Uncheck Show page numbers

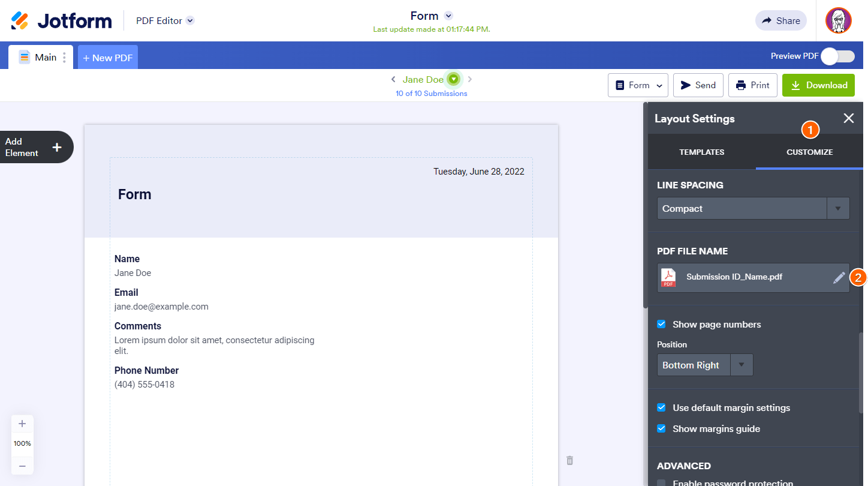[x=661, y=324]
